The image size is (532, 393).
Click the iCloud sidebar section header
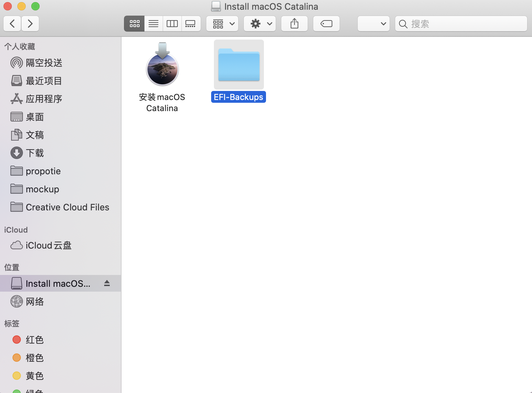pos(16,230)
